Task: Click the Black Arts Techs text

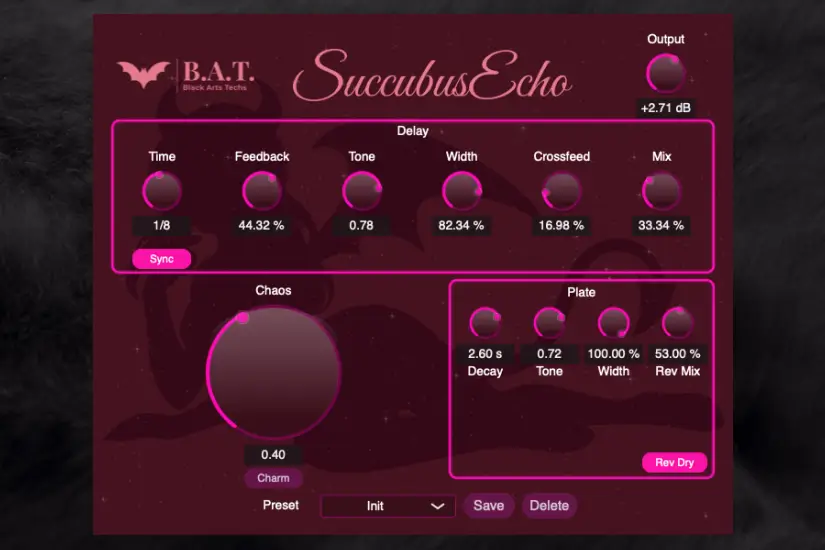Action: pos(215,87)
